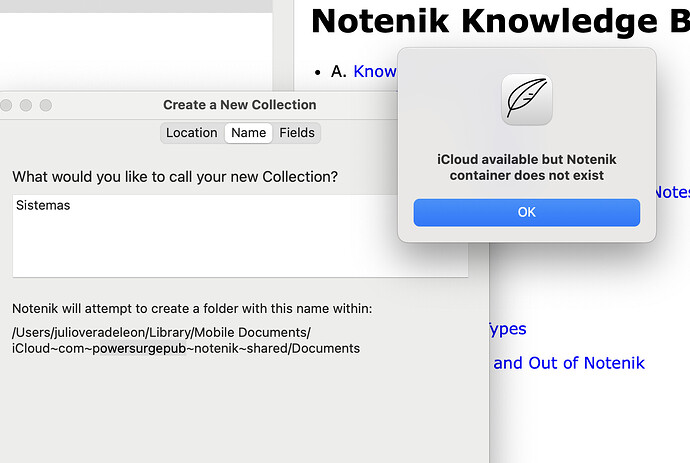Click the 'Notenik Knowledge B' heading
This screenshot has width=690, height=463.
point(500,21)
